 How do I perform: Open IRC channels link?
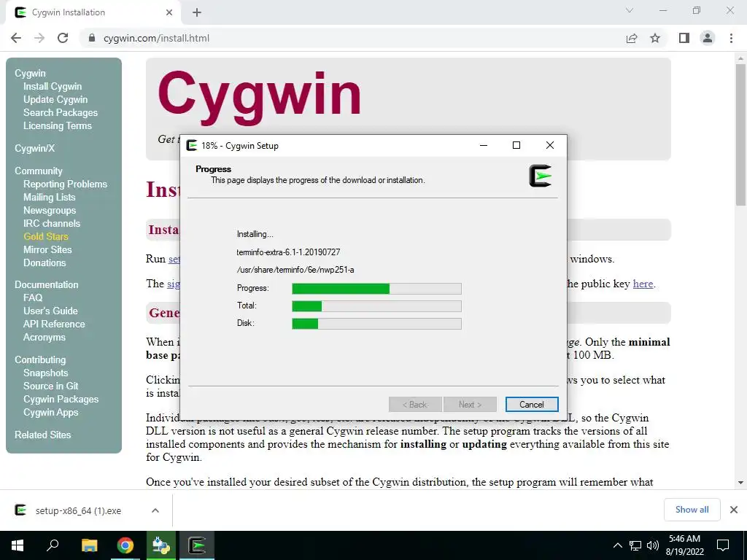(52, 223)
